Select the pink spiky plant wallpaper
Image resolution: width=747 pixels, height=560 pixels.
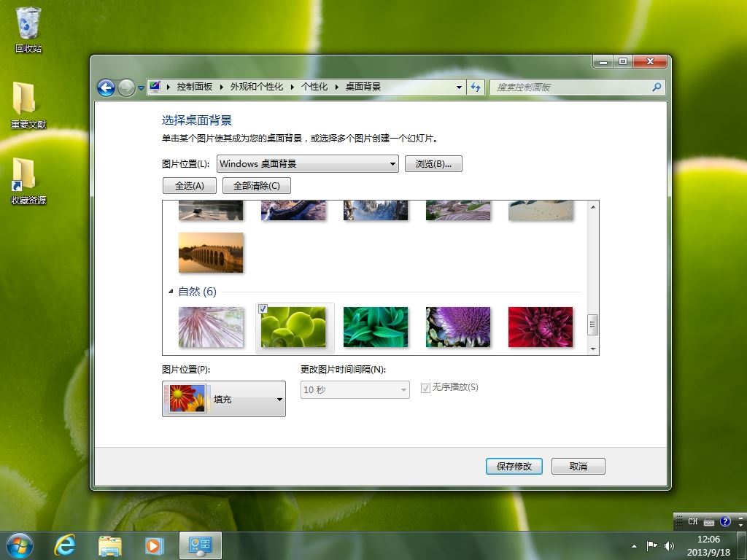coord(211,327)
